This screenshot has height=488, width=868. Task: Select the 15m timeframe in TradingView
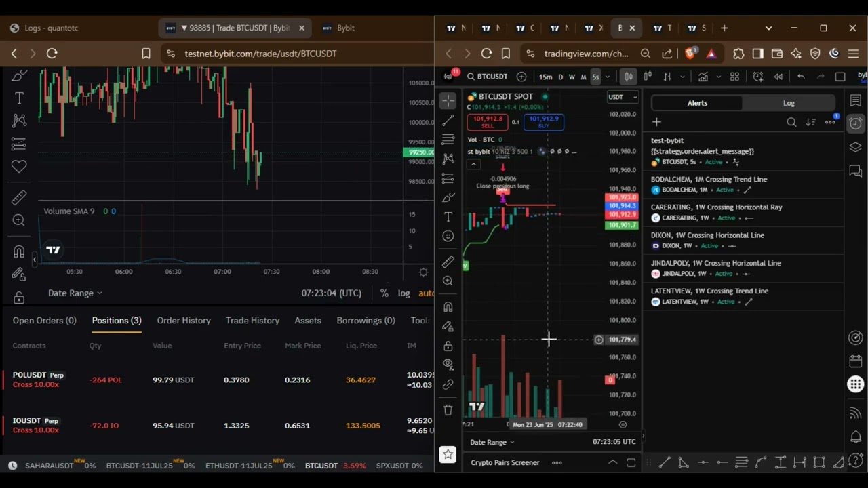545,77
